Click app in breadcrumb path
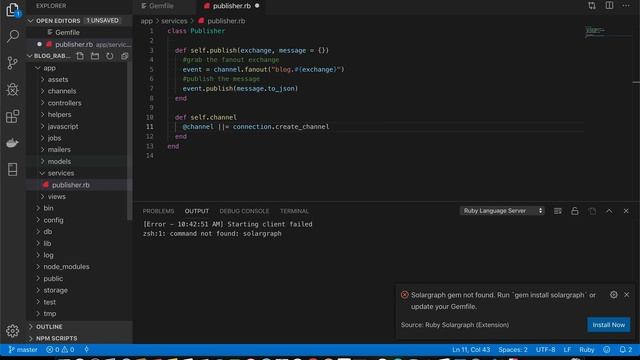 [146, 21]
